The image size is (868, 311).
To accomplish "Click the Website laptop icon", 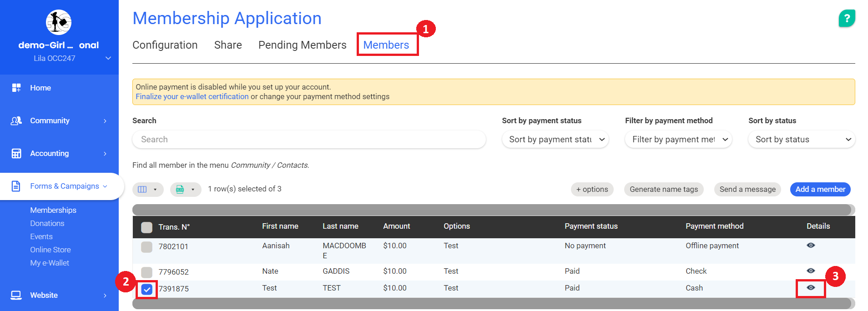I will tap(16, 295).
